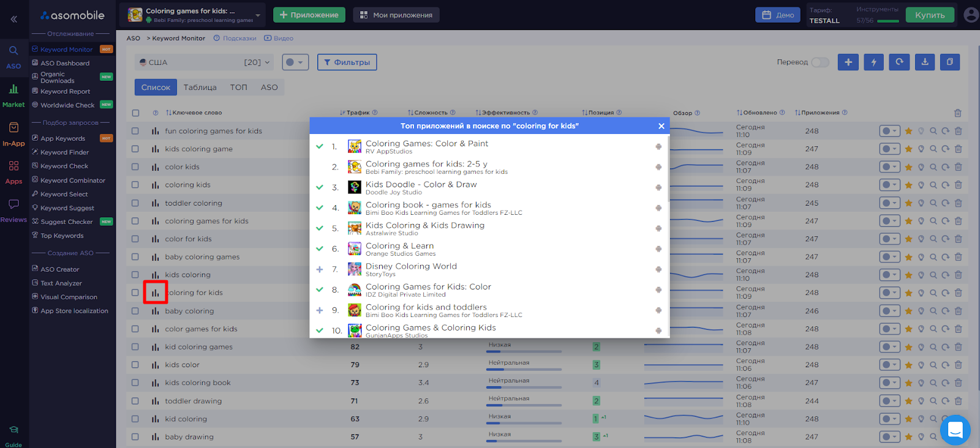980x448 pixels.
Task: Check the 'fun coloring games for kids' row
Action: click(x=135, y=131)
